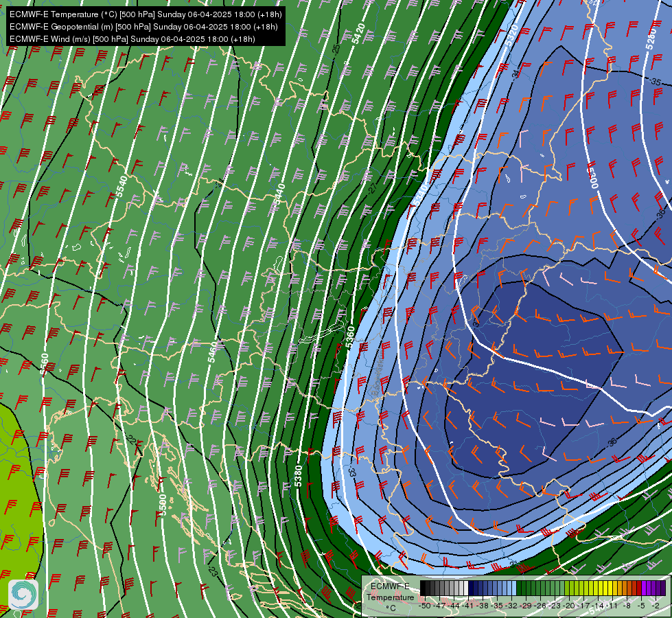Select the ECMWF-E Geopotential title line
The height and width of the screenshot is (618, 672).
point(143,27)
